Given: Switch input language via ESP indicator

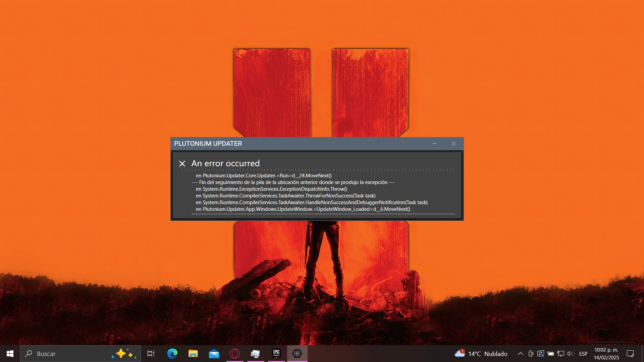Looking at the screenshot, I should [583, 354].
